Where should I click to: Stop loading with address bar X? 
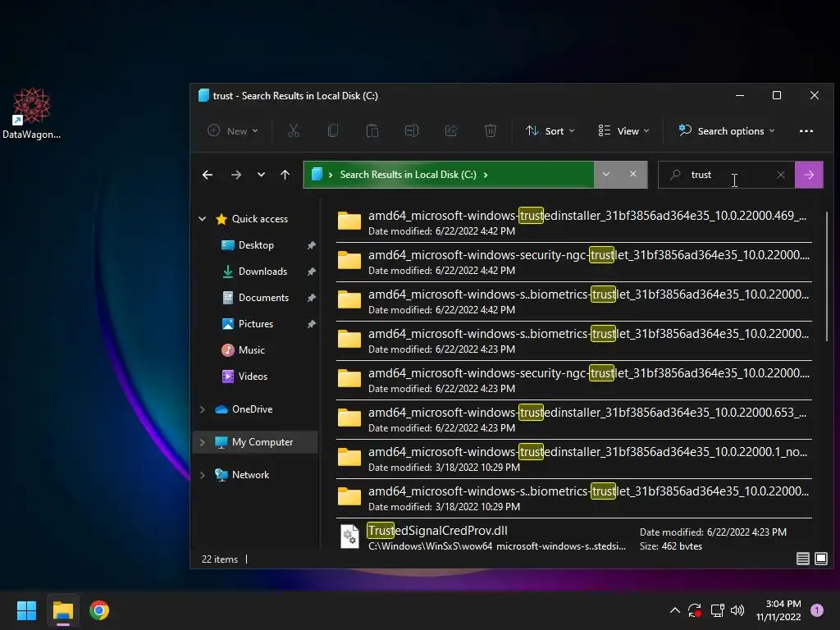pos(633,174)
